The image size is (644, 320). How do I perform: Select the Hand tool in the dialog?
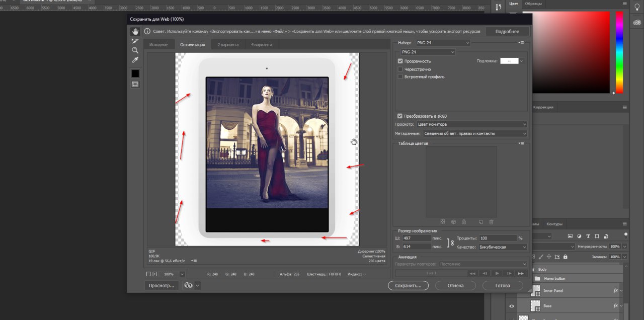coord(135,31)
